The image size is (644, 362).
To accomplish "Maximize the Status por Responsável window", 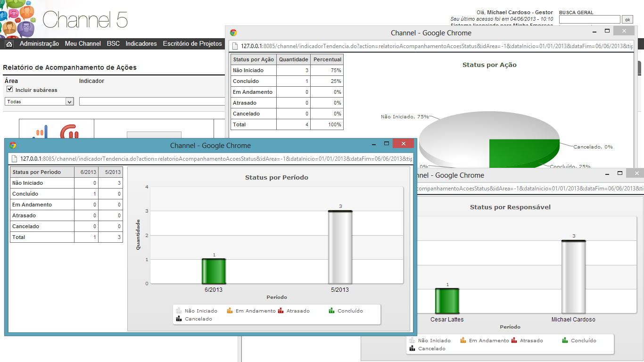I will (619, 173).
